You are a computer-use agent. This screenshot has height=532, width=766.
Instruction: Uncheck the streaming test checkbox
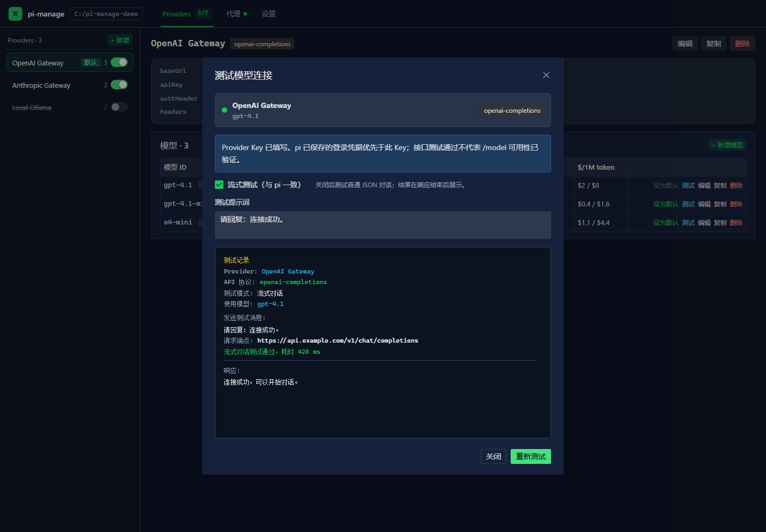[219, 185]
